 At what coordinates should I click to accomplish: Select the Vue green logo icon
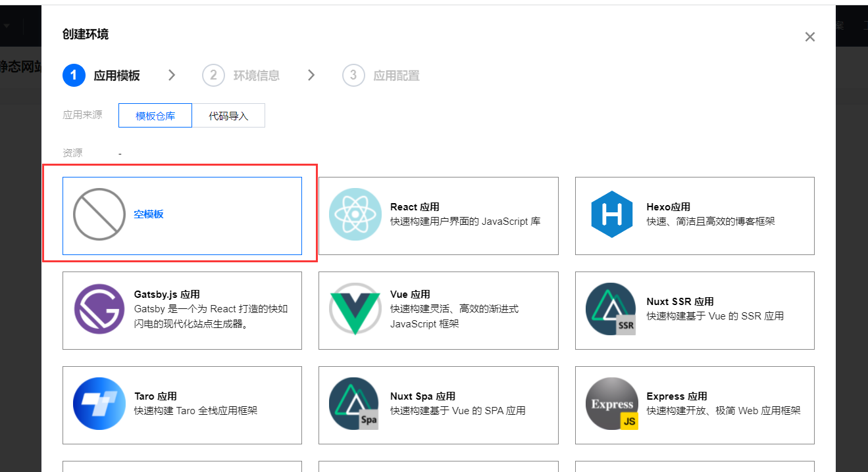coord(355,310)
